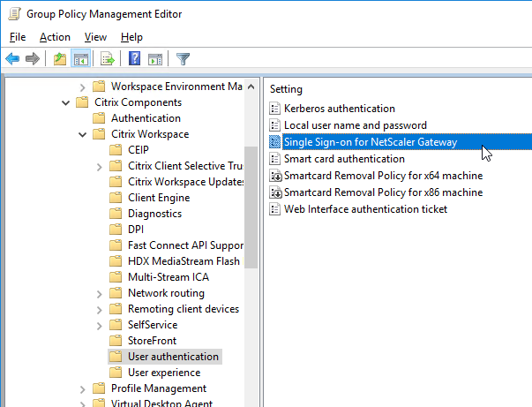Expand the SelfService tree node
Viewport: 532px width, 407px height.
click(99, 326)
